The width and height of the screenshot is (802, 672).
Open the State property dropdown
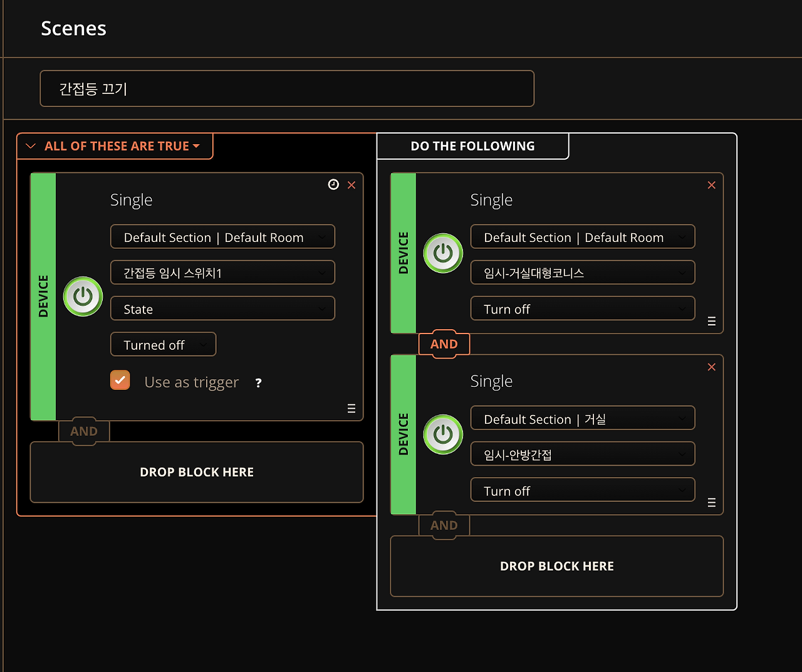click(222, 309)
